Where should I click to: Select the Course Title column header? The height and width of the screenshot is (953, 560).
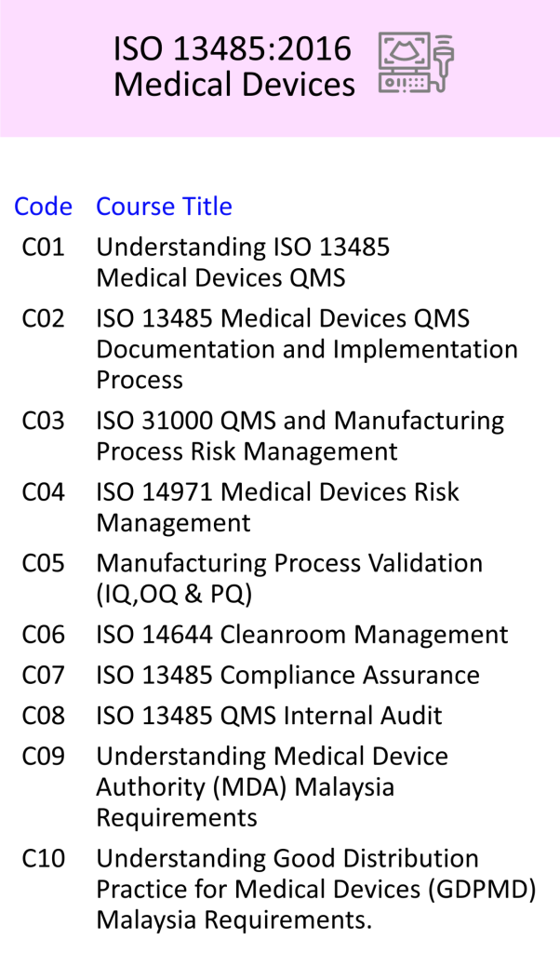[x=164, y=206]
